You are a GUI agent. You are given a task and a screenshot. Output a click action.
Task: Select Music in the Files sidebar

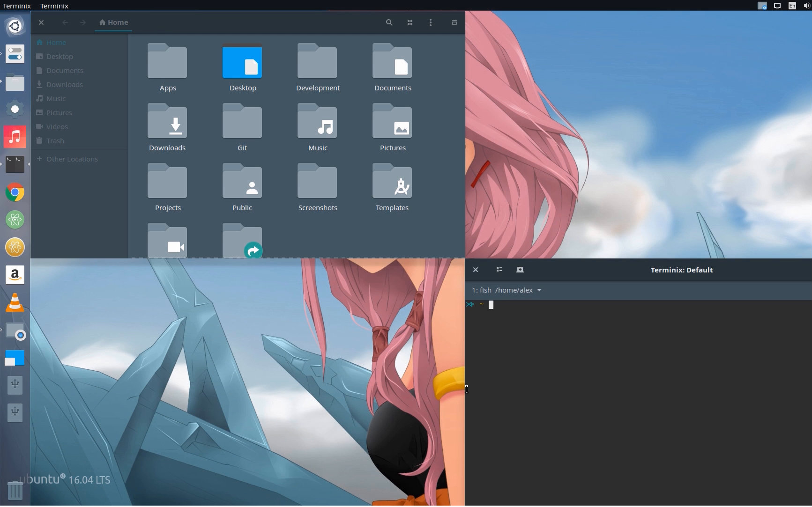coord(79,98)
